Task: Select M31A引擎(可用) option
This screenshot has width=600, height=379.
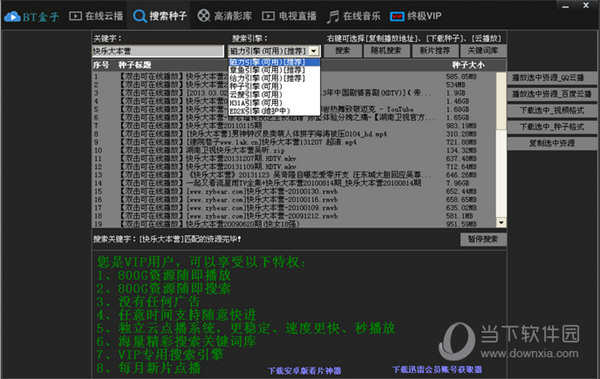Action: tap(274, 103)
